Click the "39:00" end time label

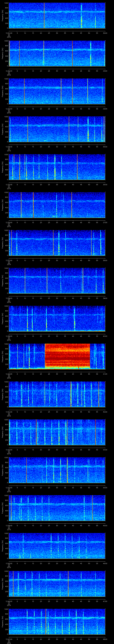tap(105, 298)
